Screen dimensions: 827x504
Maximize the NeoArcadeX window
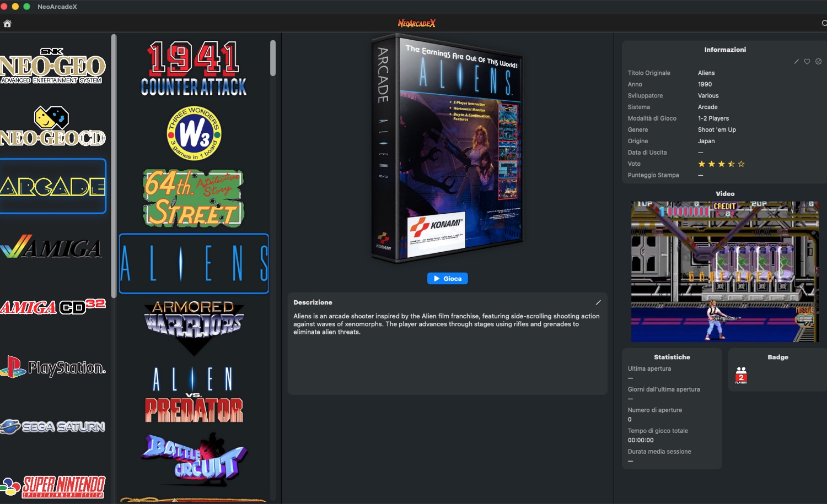coord(26,7)
